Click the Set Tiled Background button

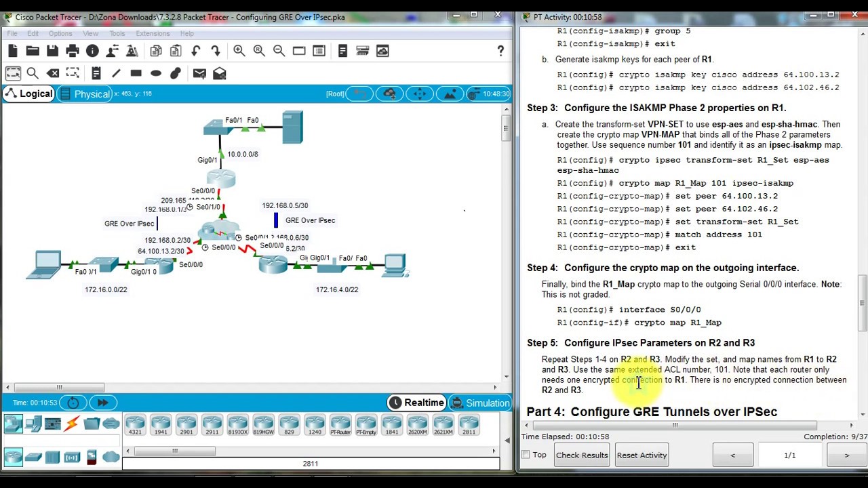click(x=450, y=94)
